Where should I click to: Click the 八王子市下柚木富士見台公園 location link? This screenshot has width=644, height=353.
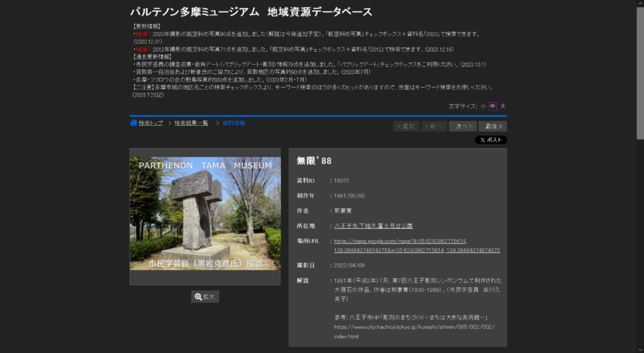[x=373, y=225]
